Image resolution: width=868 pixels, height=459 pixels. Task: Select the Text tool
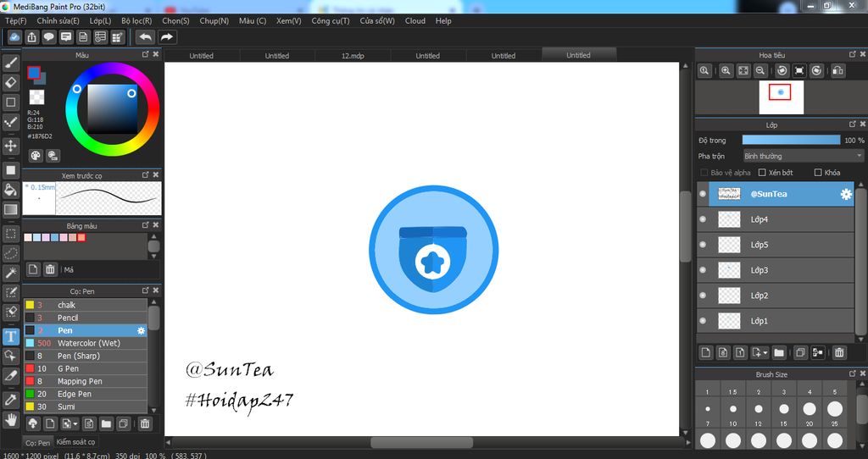(10, 336)
